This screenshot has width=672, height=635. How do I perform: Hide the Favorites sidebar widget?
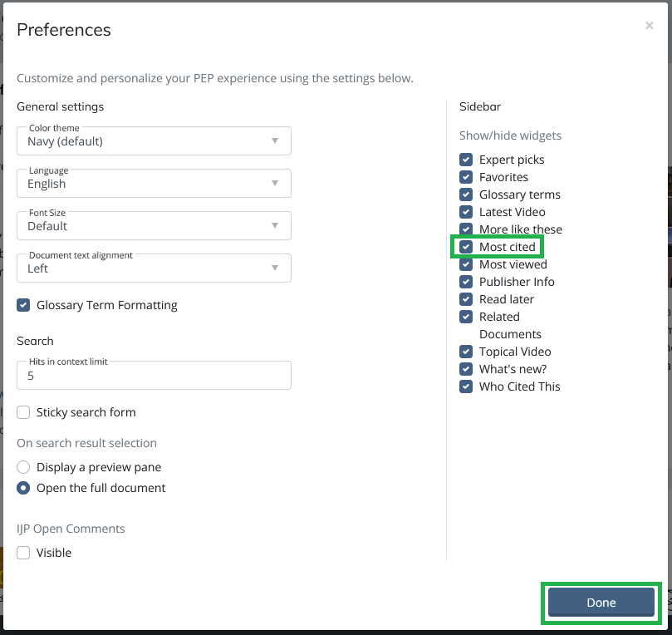[x=466, y=177]
